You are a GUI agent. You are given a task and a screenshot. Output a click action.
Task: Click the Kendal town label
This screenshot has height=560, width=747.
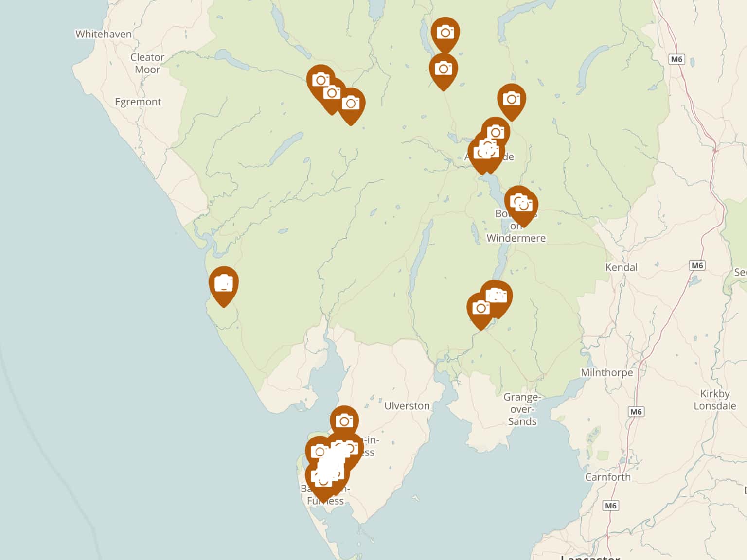coord(621,267)
